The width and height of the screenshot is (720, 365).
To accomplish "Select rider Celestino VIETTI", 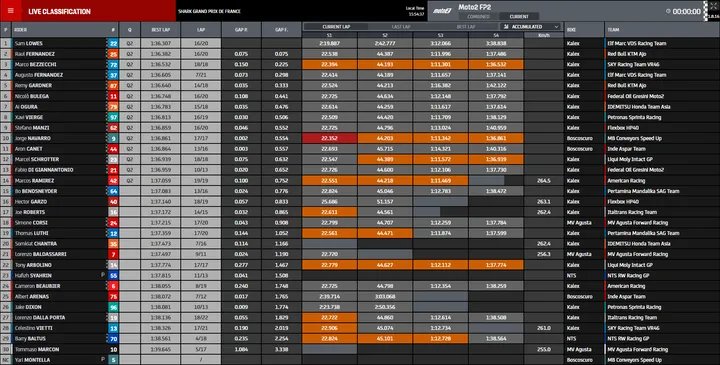I will tap(34, 329).
